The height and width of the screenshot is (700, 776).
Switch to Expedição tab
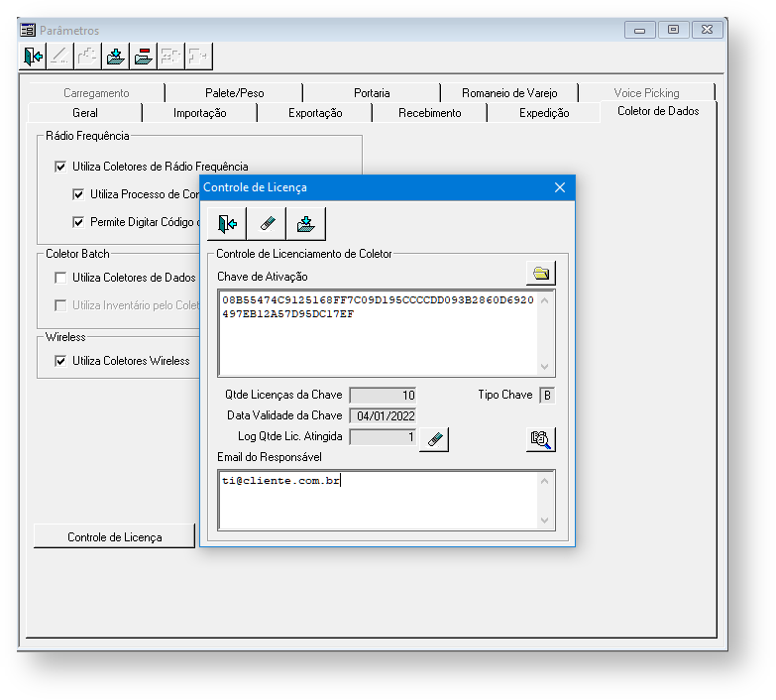tap(544, 113)
